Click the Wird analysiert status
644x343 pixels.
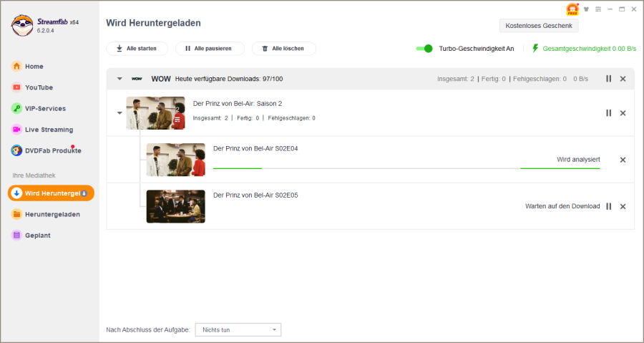click(578, 160)
